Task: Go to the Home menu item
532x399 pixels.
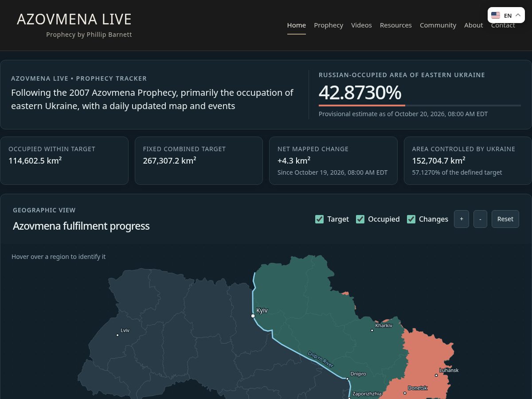Action: click(x=297, y=25)
